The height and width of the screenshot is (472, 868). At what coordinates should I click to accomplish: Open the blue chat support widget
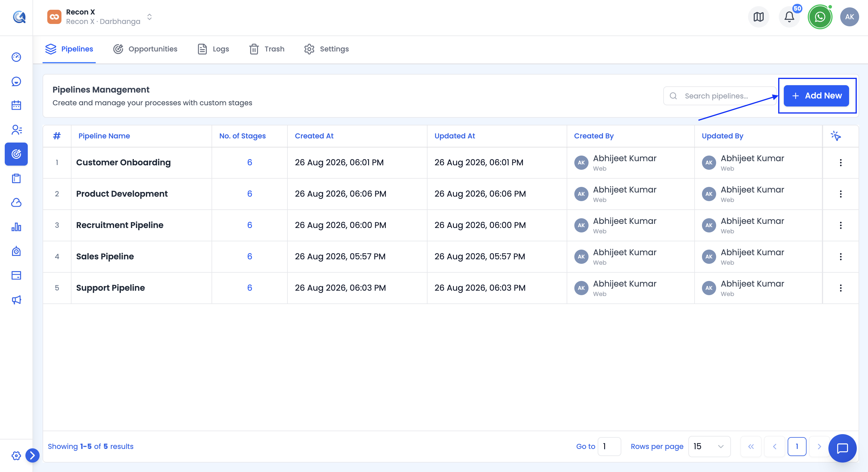click(842, 448)
